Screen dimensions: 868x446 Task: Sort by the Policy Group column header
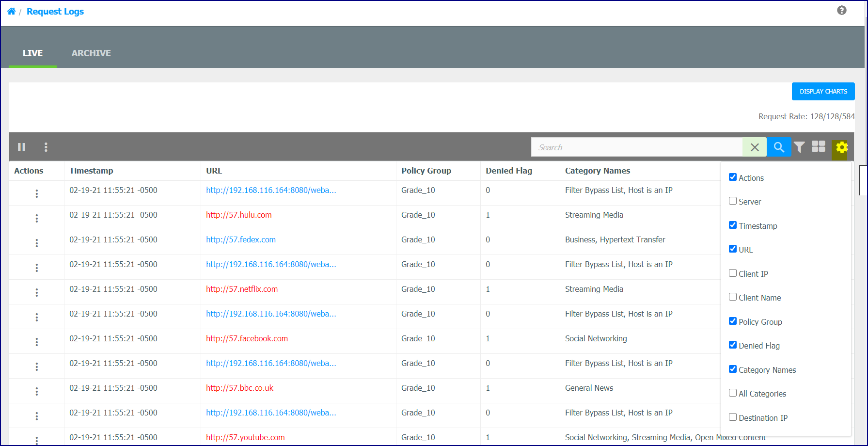click(426, 171)
